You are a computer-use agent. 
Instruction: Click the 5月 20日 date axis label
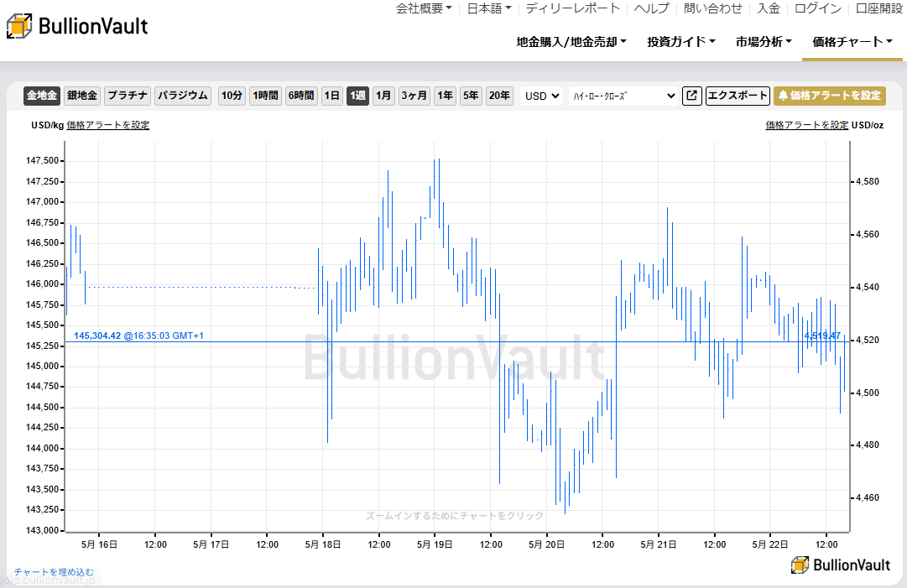tap(546, 544)
